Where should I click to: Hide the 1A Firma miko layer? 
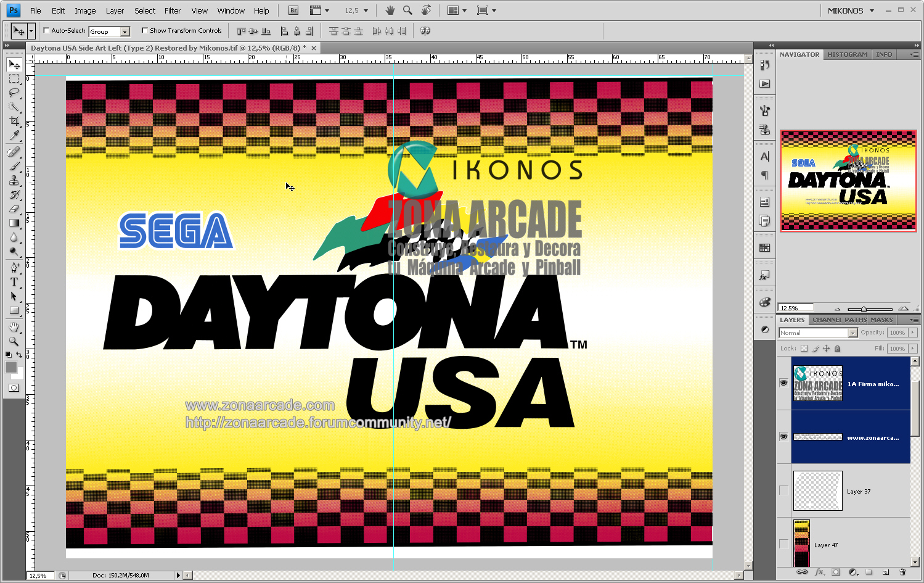tap(783, 383)
